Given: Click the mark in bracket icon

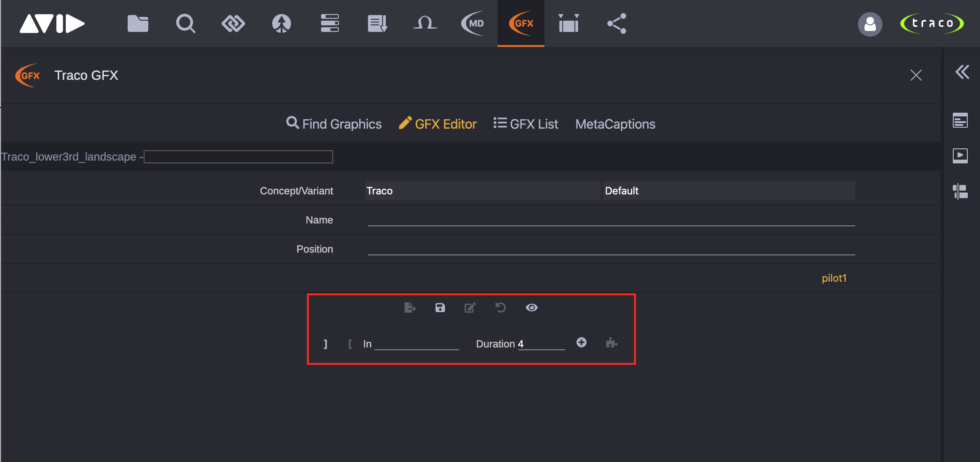Looking at the screenshot, I should (350, 344).
